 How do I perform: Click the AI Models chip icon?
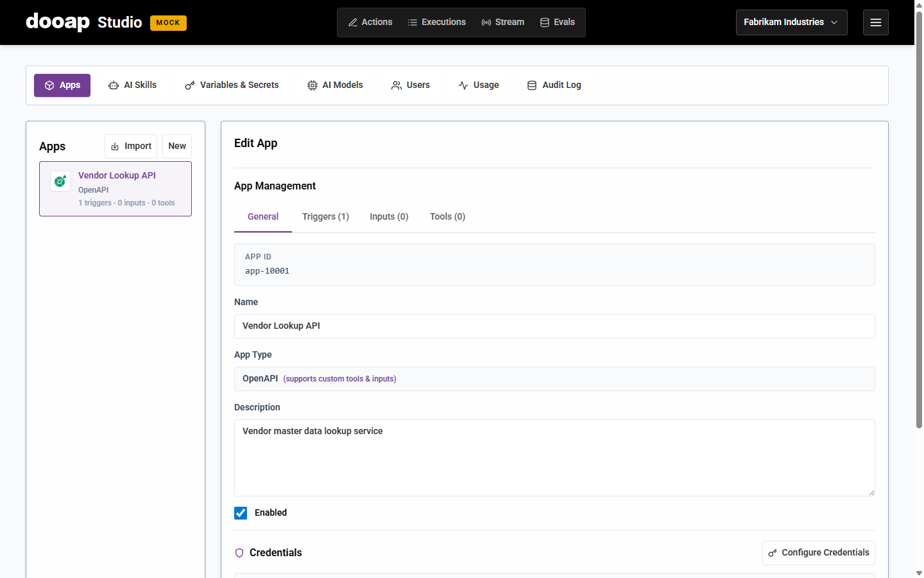click(x=312, y=85)
